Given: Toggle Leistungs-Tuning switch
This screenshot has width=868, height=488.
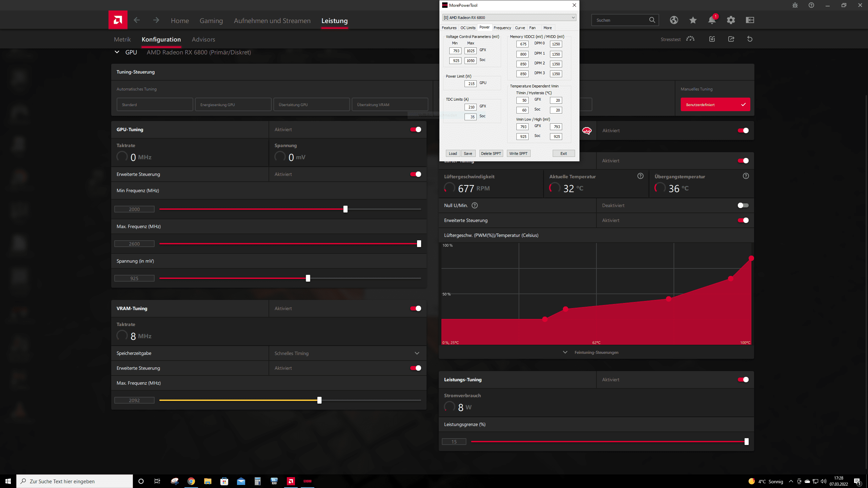Looking at the screenshot, I should click(x=743, y=380).
